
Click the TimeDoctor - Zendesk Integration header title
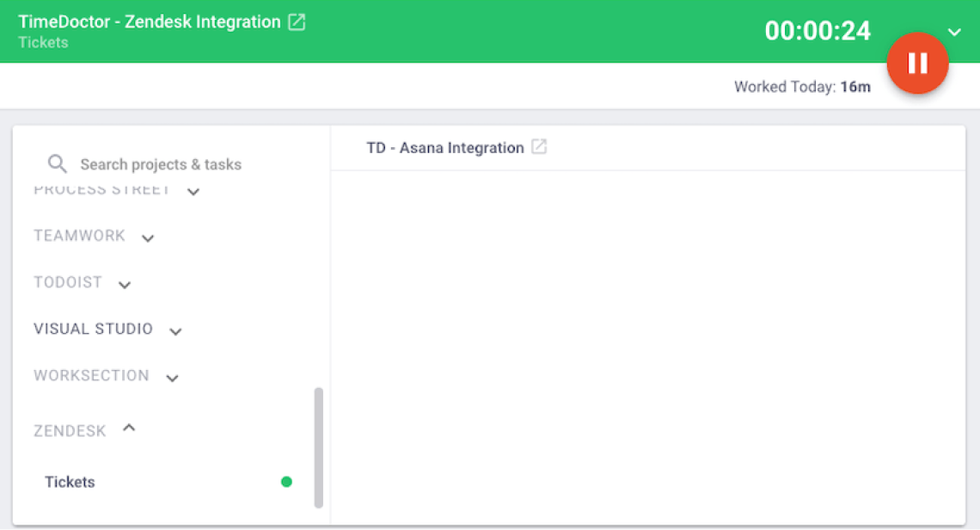[150, 22]
